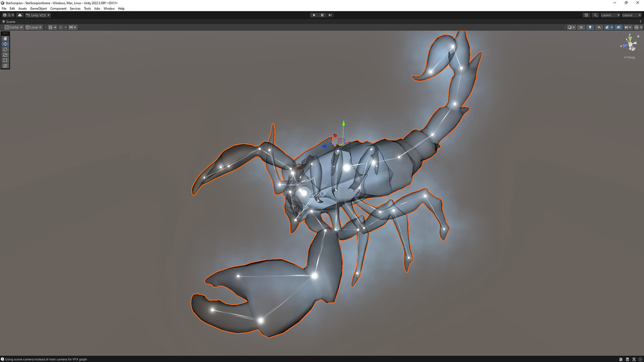The image size is (644, 362).
Task: Click the blue Z axis gizmo cone
Action: click(x=625, y=46)
